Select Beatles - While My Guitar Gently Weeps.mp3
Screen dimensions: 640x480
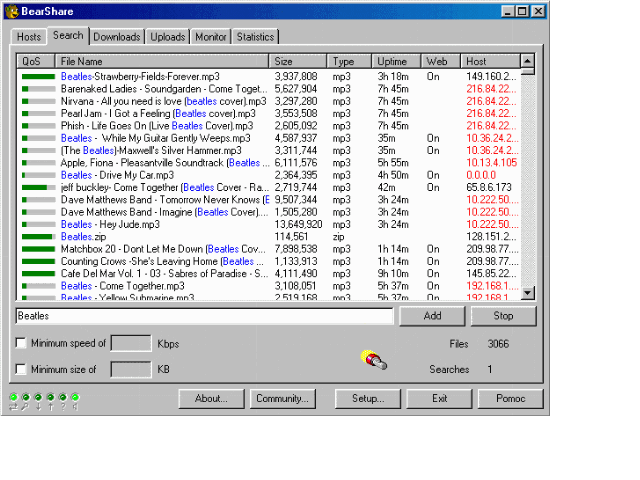point(156,138)
